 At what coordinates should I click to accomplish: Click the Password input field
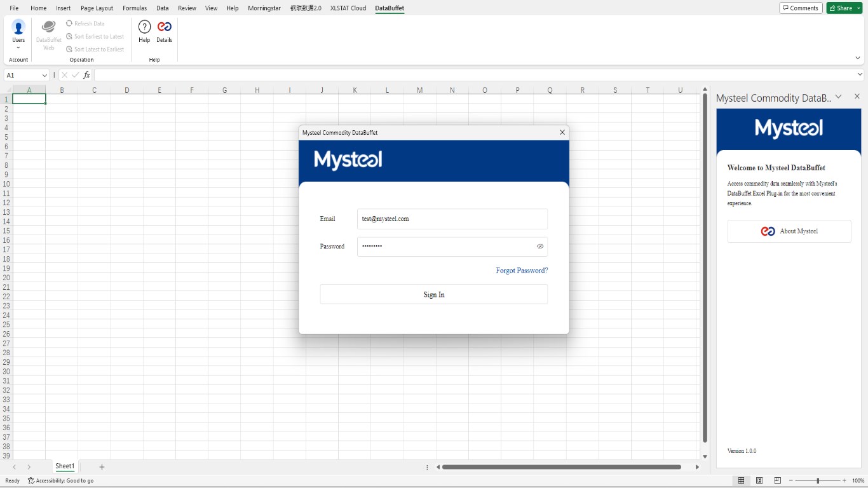coord(452,247)
